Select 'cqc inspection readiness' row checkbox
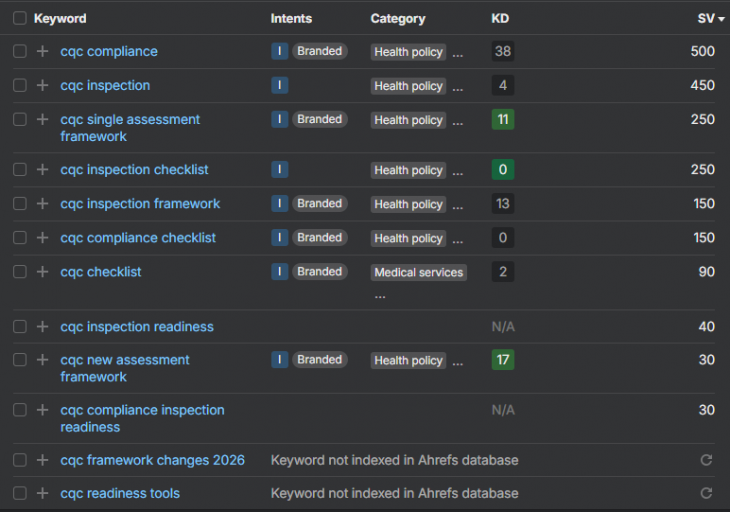Screen dimensions: 730x512 coord(20,326)
